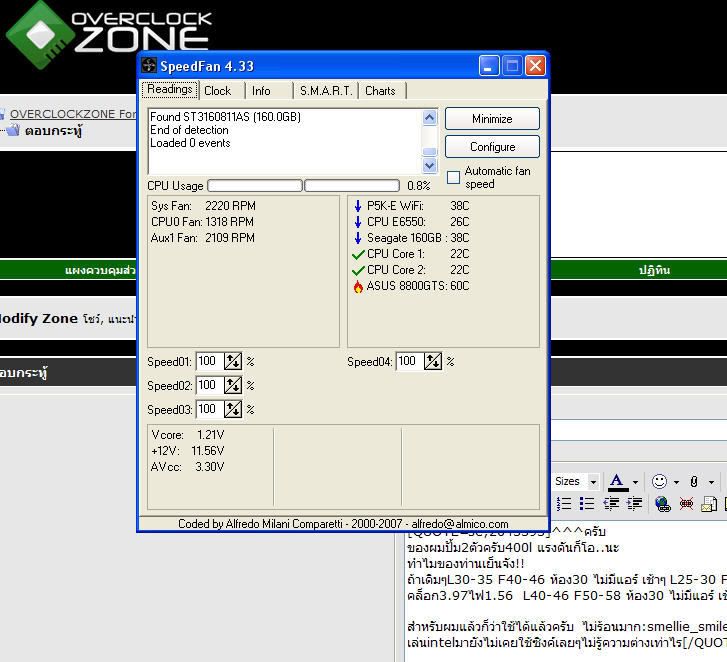
Task: Switch to the Clock tab
Action: pyautogui.click(x=217, y=90)
